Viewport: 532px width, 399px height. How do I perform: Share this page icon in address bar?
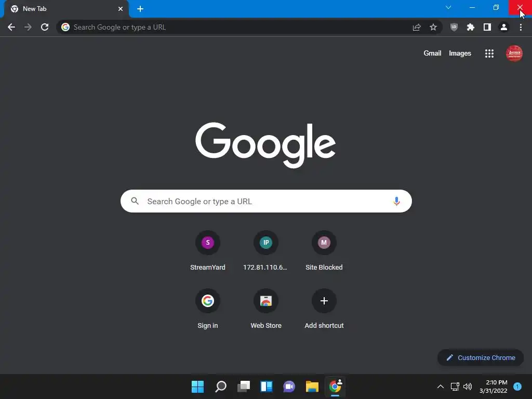[417, 27]
